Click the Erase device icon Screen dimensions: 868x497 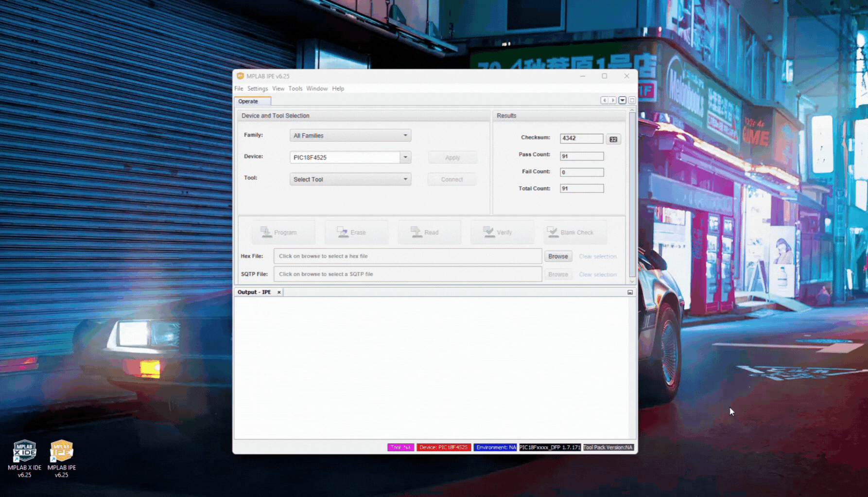click(x=343, y=232)
